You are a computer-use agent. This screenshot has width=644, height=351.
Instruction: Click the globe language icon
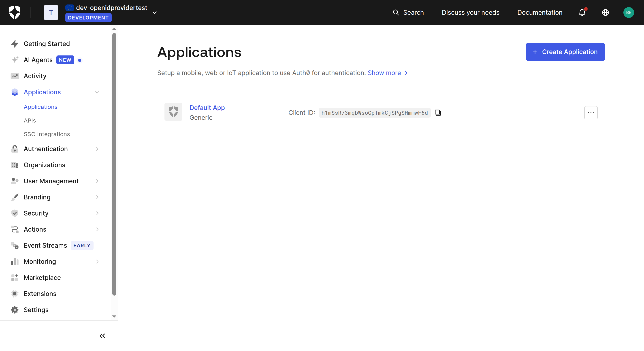605,13
